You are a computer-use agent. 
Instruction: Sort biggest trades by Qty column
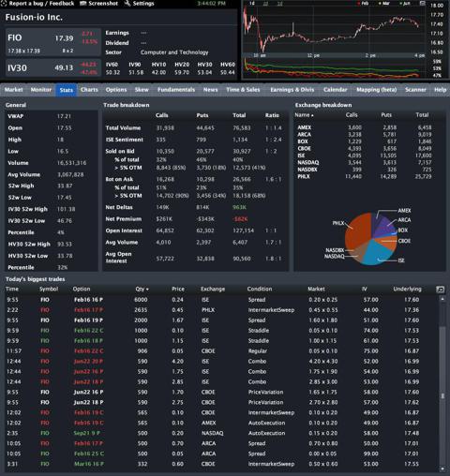[142, 289]
